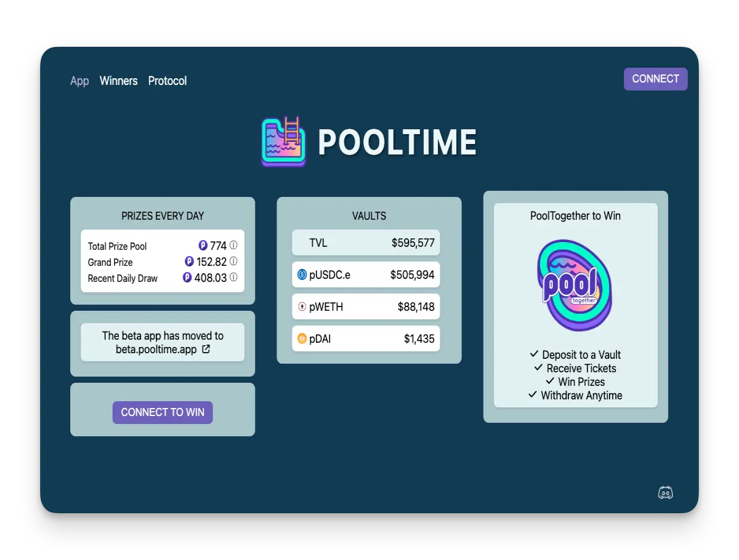Screen dimensions: 739x560
Task: Click the TVL total row
Action: (366, 242)
